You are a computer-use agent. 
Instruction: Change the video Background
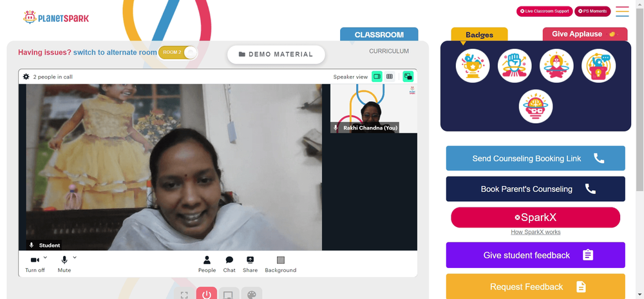(x=281, y=264)
